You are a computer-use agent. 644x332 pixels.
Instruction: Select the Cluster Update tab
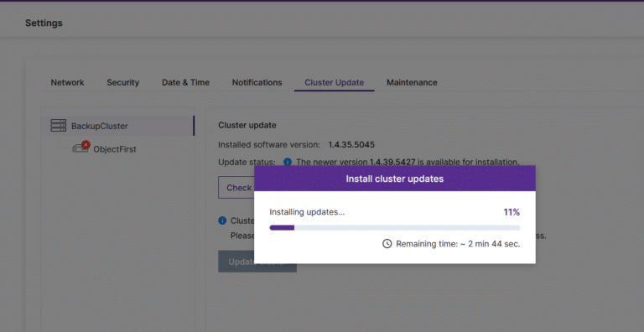click(x=335, y=83)
